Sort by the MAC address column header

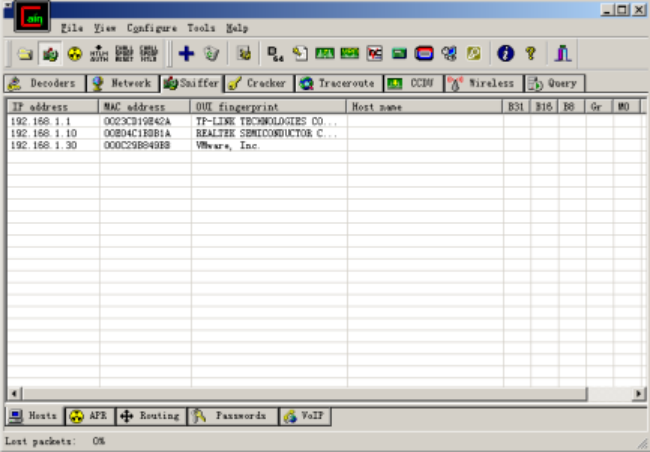(144, 107)
